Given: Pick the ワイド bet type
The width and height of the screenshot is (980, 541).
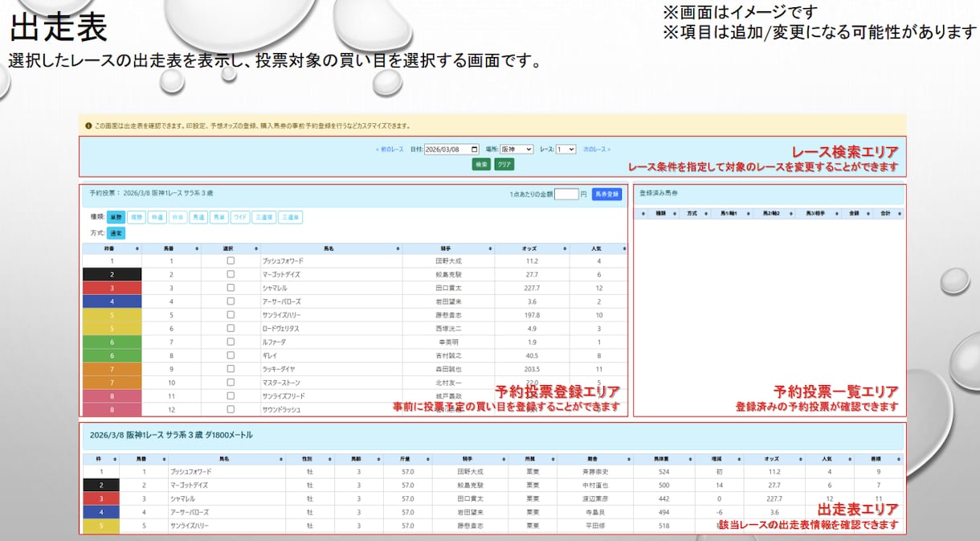Looking at the screenshot, I should coord(240,217).
